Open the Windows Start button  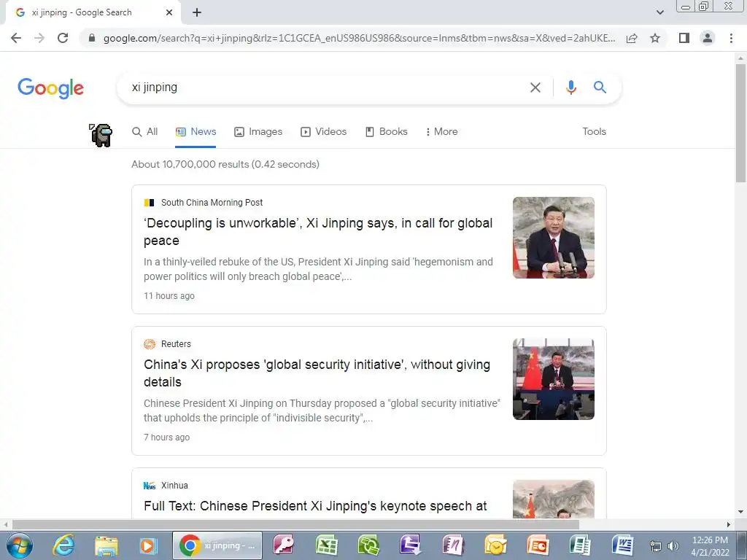[19, 545]
